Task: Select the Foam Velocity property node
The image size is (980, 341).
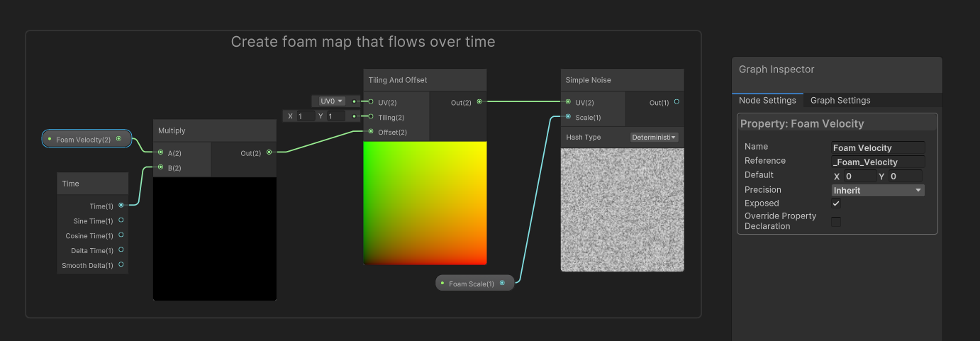Action: pos(84,140)
